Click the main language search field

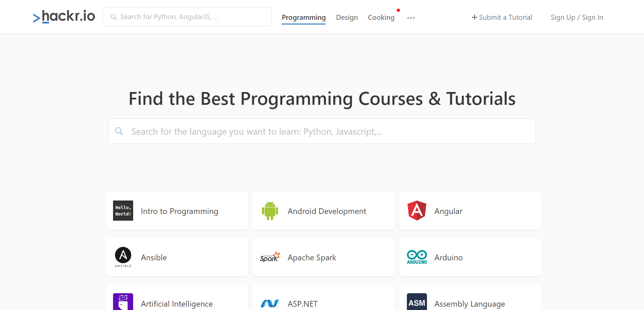coord(322,131)
